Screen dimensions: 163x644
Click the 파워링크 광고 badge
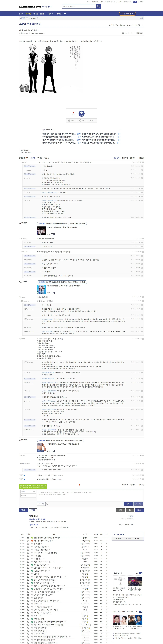[x=37, y=516]
